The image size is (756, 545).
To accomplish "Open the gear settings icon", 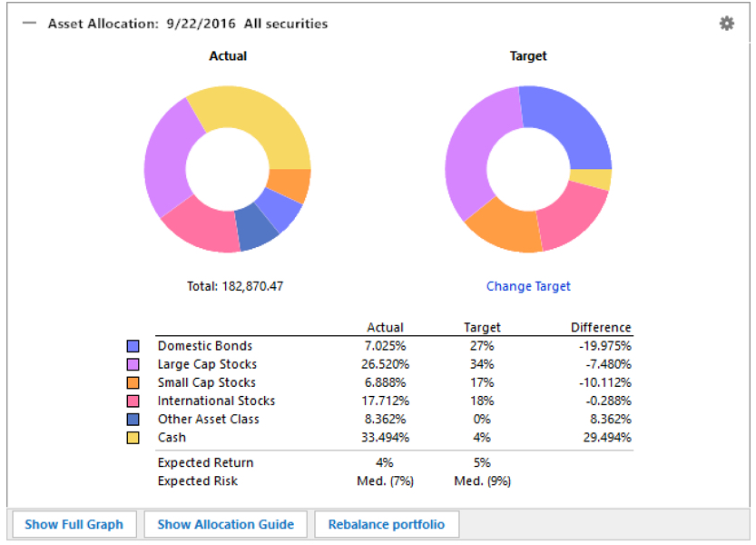I will tap(726, 24).
